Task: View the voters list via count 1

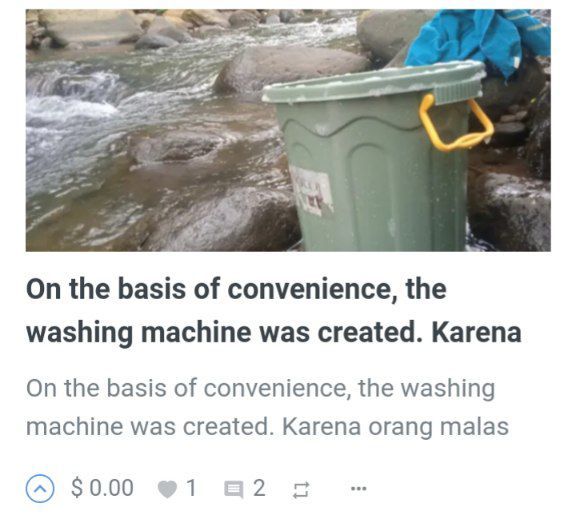Action: coord(191,488)
